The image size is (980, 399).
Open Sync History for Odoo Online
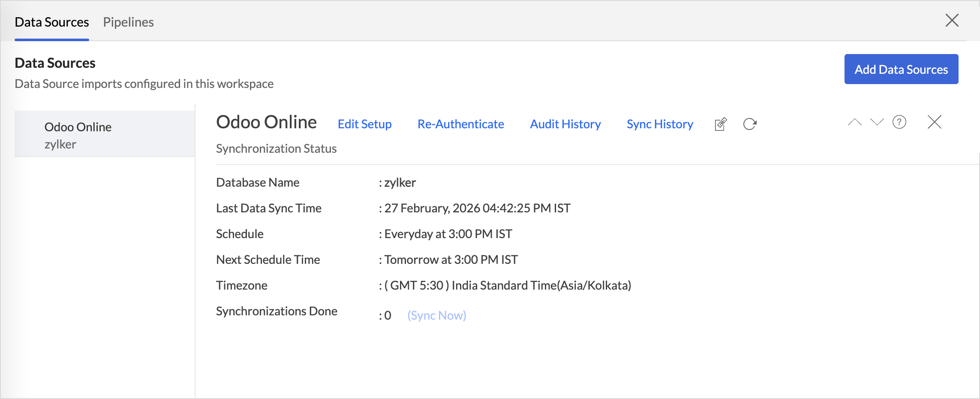click(659, 124)
